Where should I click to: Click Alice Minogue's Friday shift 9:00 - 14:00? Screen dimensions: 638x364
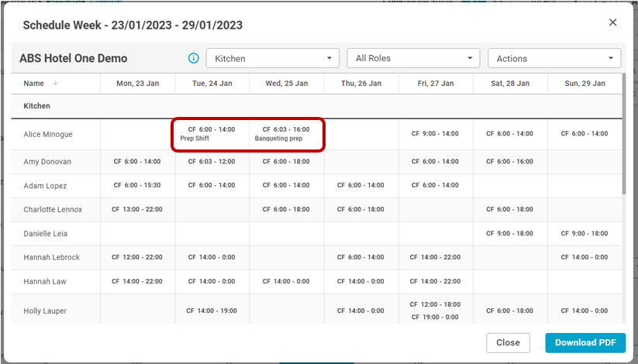[x=435, y=133]
